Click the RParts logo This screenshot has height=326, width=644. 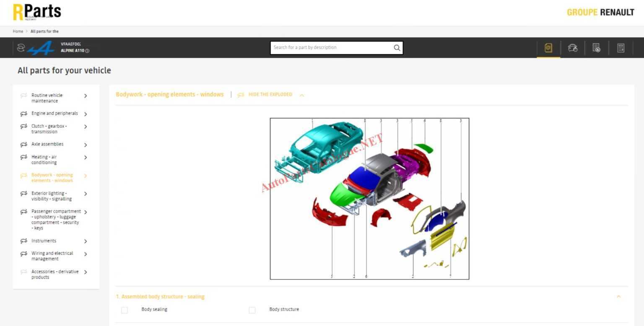[37, 12]
